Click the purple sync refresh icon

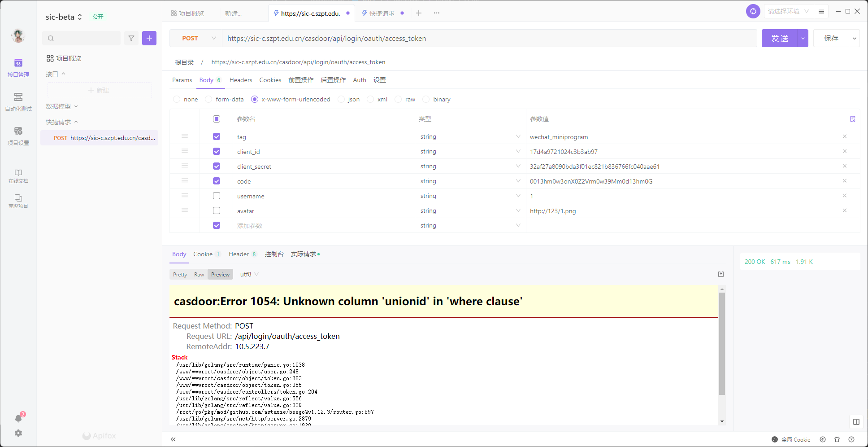pyautogui.click(x=753, y=11)
